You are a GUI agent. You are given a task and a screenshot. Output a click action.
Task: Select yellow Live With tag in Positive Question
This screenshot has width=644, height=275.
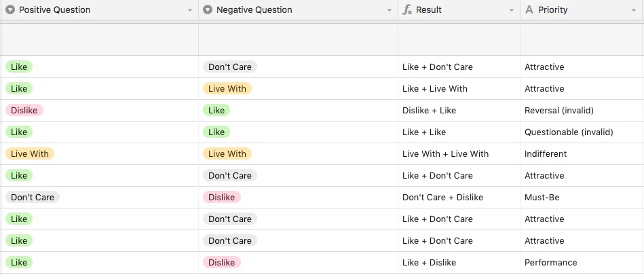30,153
